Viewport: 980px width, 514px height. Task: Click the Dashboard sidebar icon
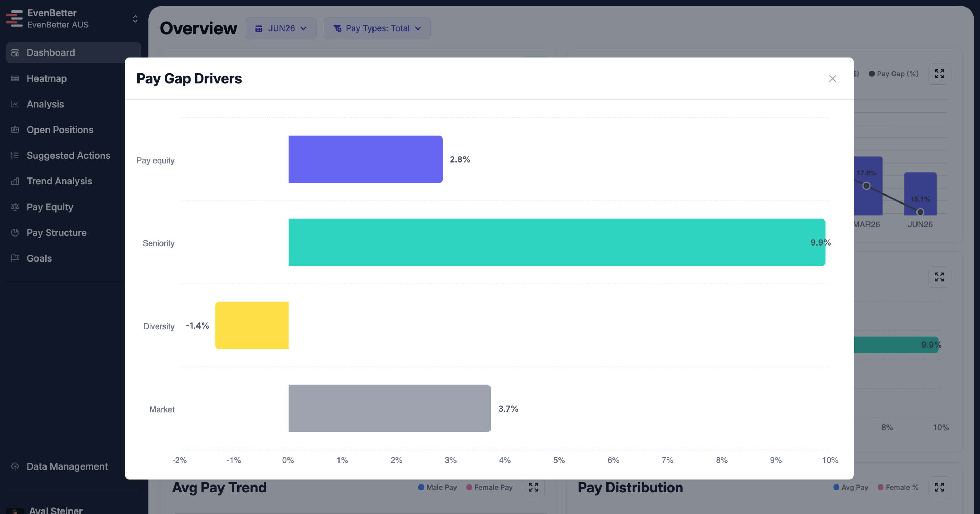pos(15,52)
